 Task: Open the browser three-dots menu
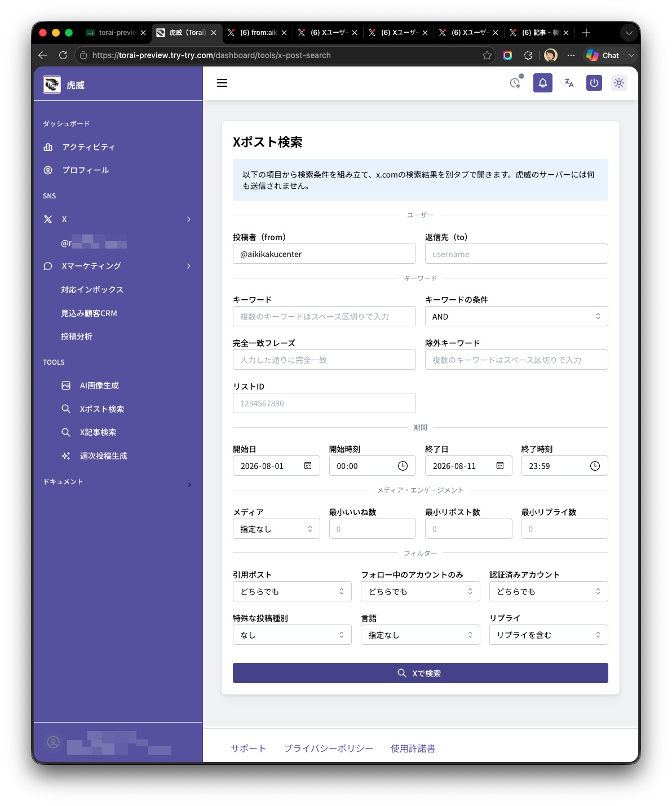click(x=571, y=55)
